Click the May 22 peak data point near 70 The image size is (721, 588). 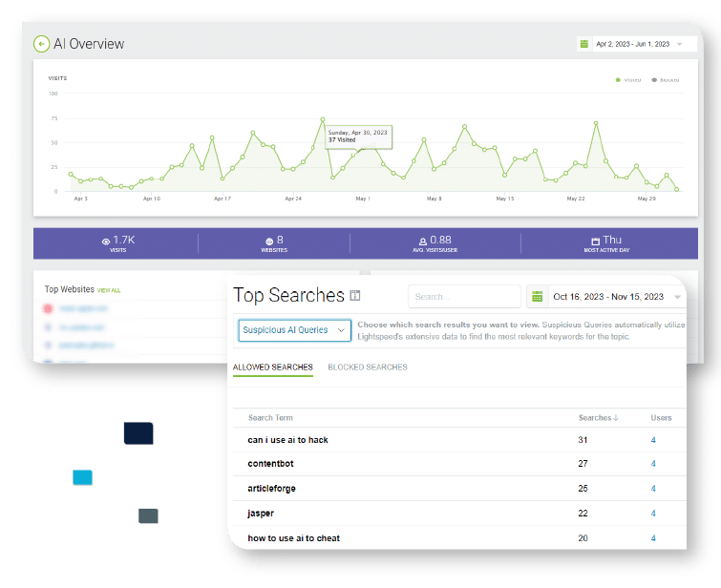596,123
